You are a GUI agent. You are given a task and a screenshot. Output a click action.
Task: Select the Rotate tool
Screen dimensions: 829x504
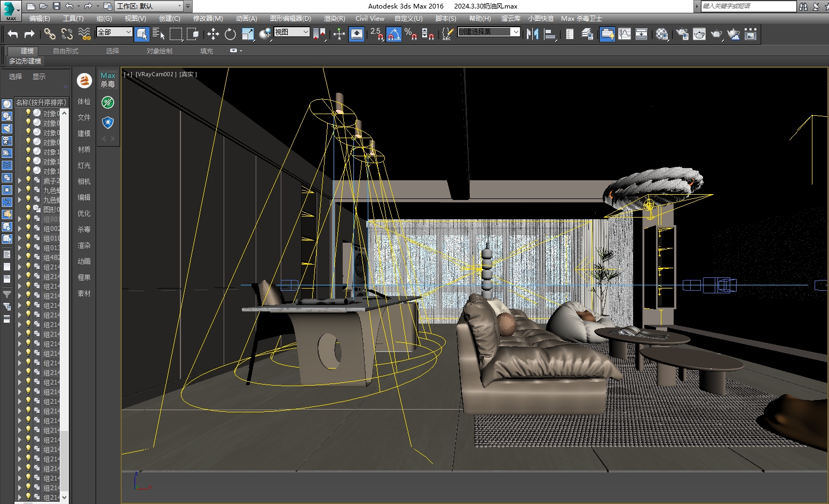(230, 34)
